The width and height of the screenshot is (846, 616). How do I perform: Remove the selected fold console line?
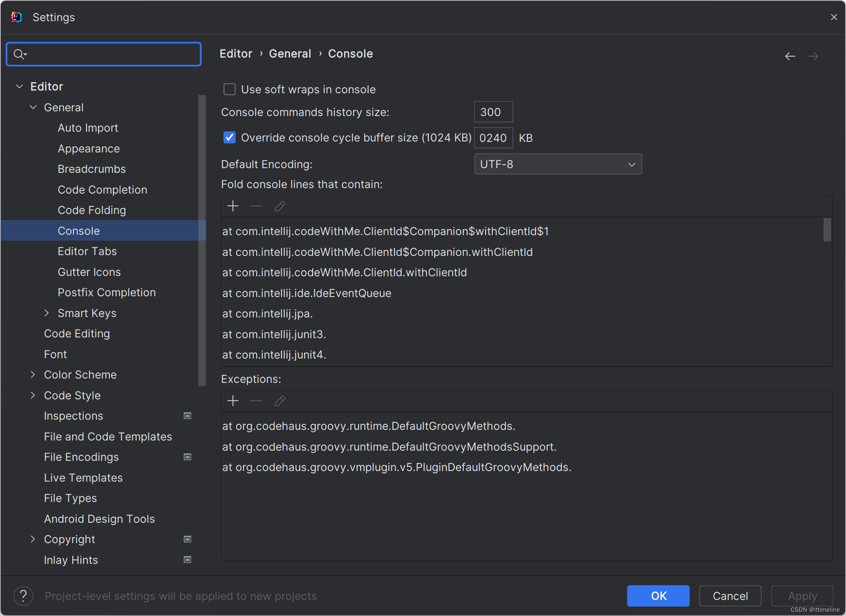[x=256, y=206]
